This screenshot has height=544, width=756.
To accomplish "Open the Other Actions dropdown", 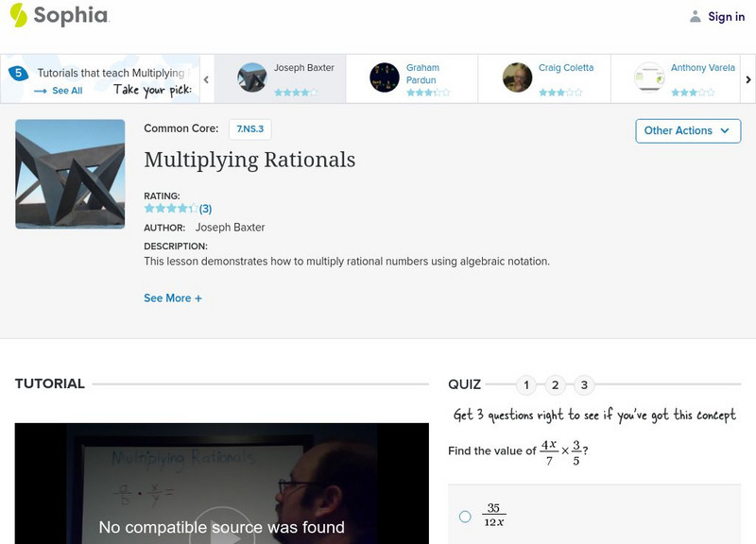I will (686, 131).
